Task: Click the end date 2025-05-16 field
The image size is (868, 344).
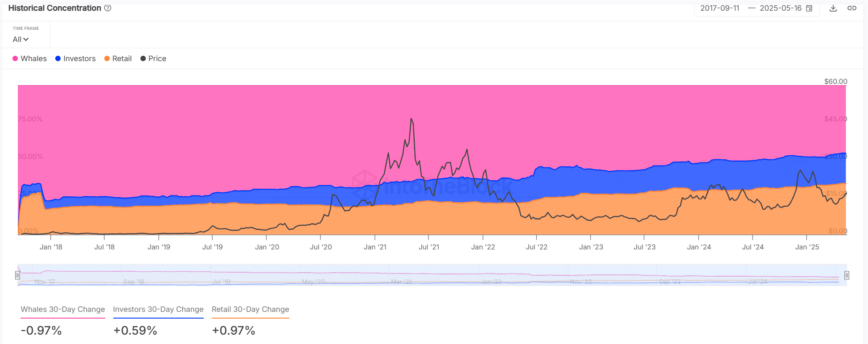Action: click(x=780, y=8)
